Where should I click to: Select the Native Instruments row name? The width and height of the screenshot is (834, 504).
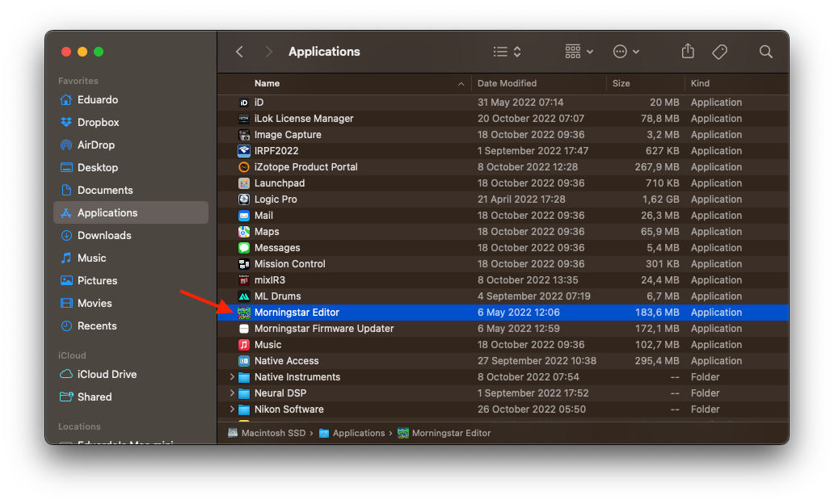point(297,377)
